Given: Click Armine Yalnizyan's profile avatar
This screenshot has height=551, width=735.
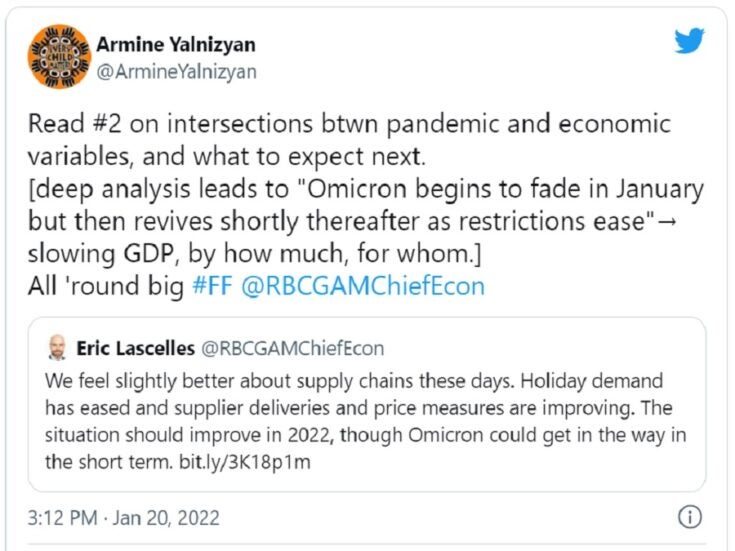Looking at the screenshot, I should (56, 56).
